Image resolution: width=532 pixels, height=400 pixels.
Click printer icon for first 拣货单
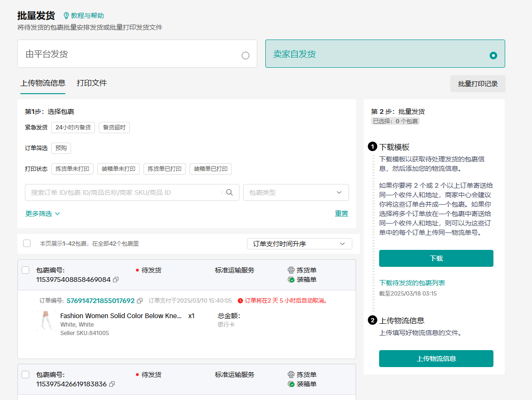pyautogui.click(x=291, y=270)
